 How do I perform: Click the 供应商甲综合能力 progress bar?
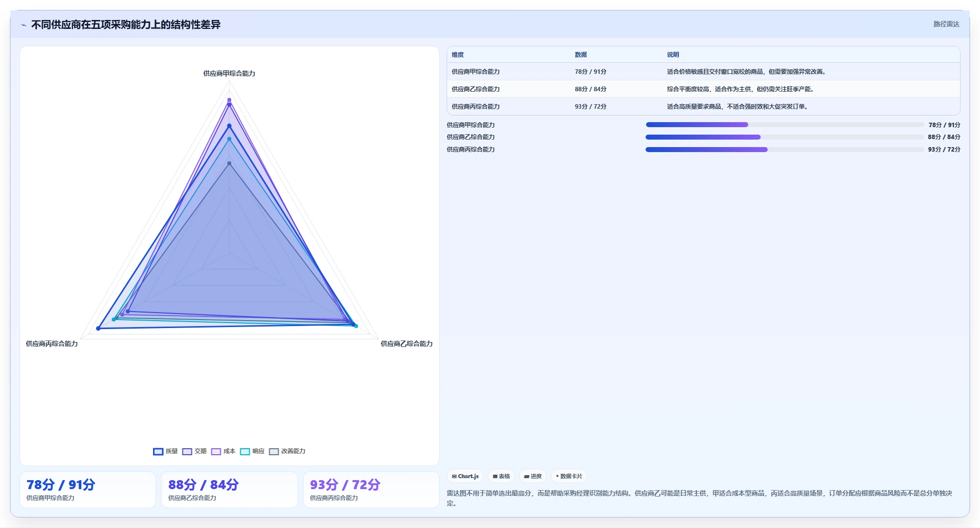click(785, 125)
